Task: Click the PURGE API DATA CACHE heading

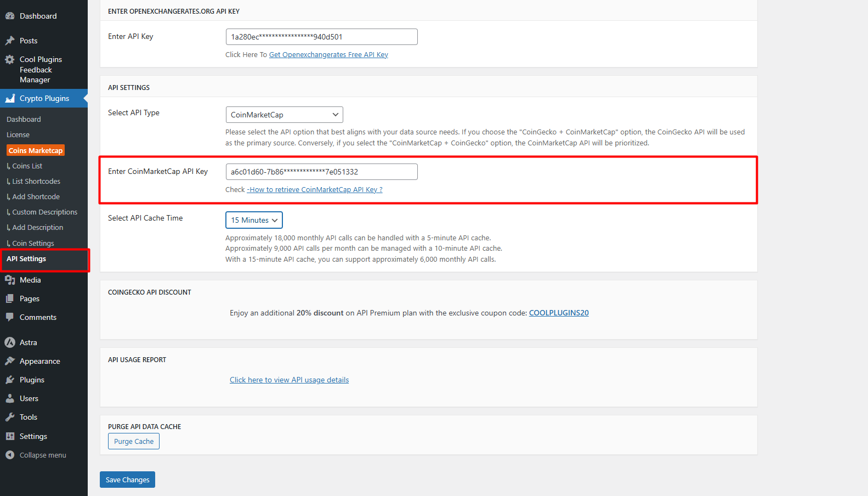Action: pos(144,427)
